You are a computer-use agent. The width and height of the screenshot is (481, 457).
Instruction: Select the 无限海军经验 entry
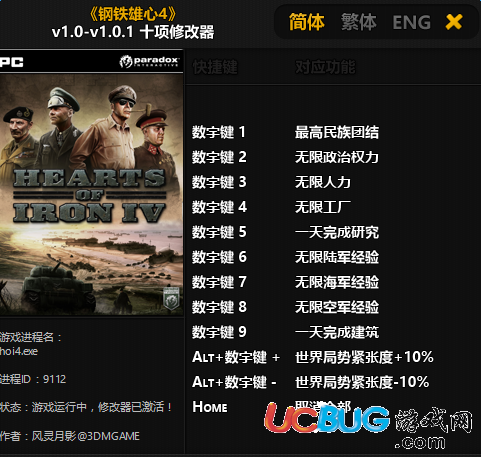[337, 282]
